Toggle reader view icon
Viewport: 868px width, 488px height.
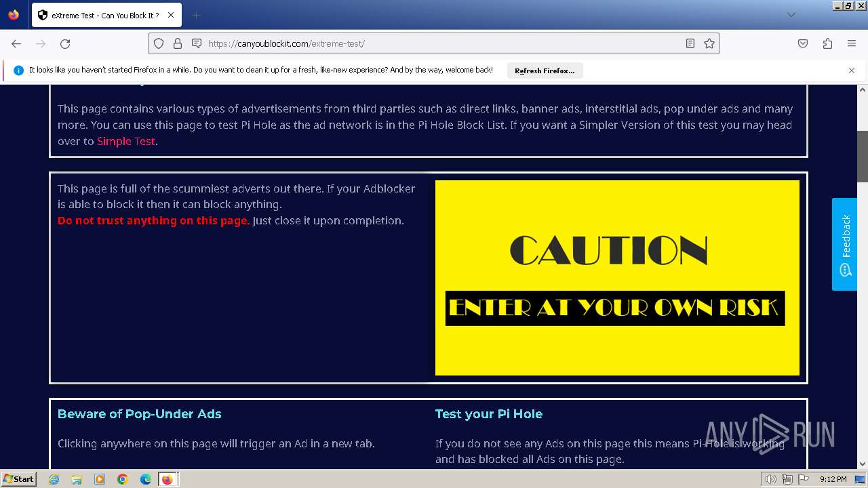point(690,43)
